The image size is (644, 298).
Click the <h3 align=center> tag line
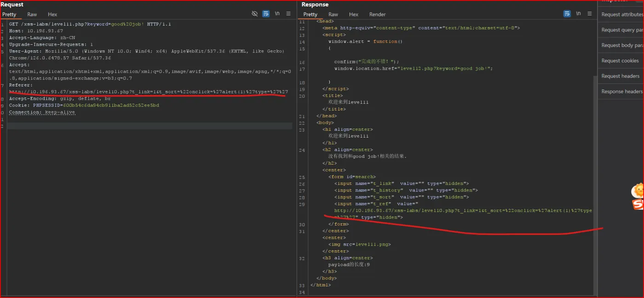347,258
